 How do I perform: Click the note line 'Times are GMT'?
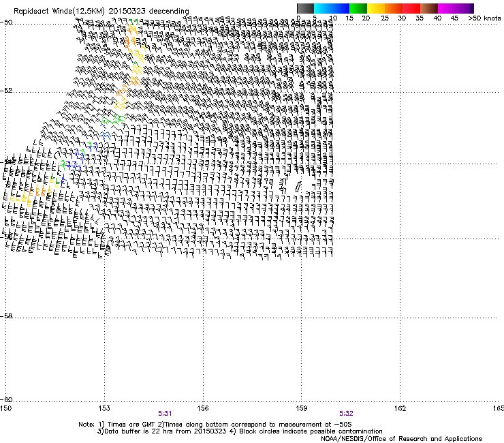pos(131,425)
